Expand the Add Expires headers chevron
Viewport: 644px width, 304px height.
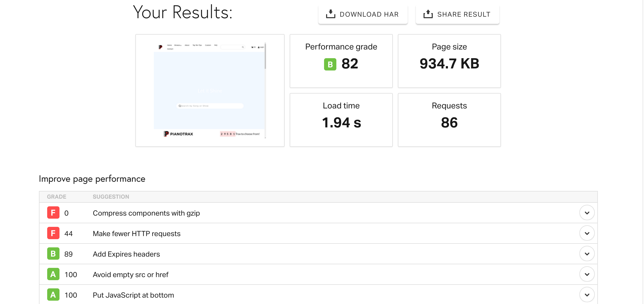tap(587, 254)
